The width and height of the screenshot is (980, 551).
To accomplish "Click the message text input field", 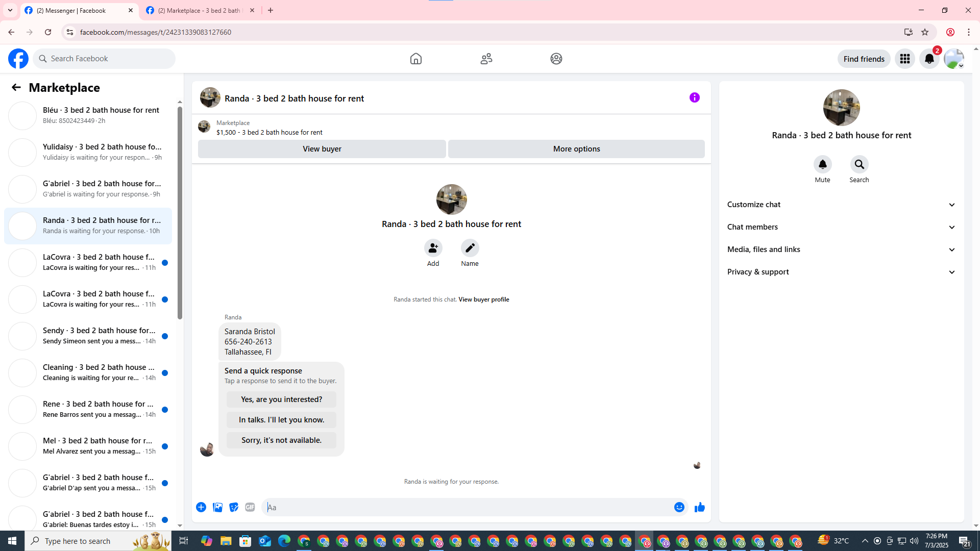I will tap(467, 507).
